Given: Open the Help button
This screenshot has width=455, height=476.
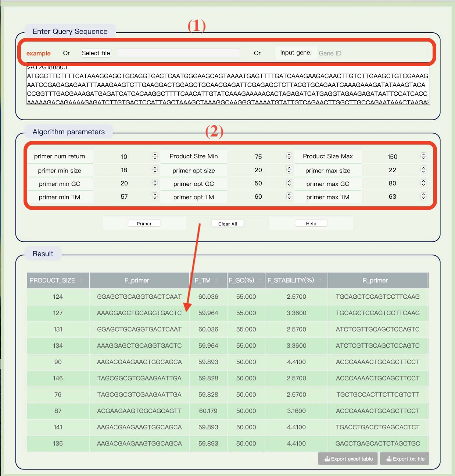Looking at the screenshot, I should click(x=311, y=223).
